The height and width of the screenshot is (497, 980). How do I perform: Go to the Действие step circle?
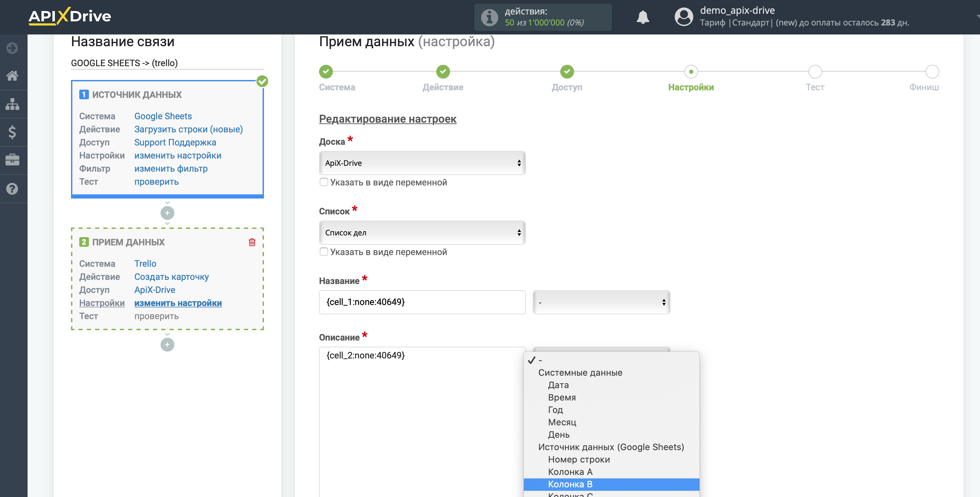coord(443,72)
